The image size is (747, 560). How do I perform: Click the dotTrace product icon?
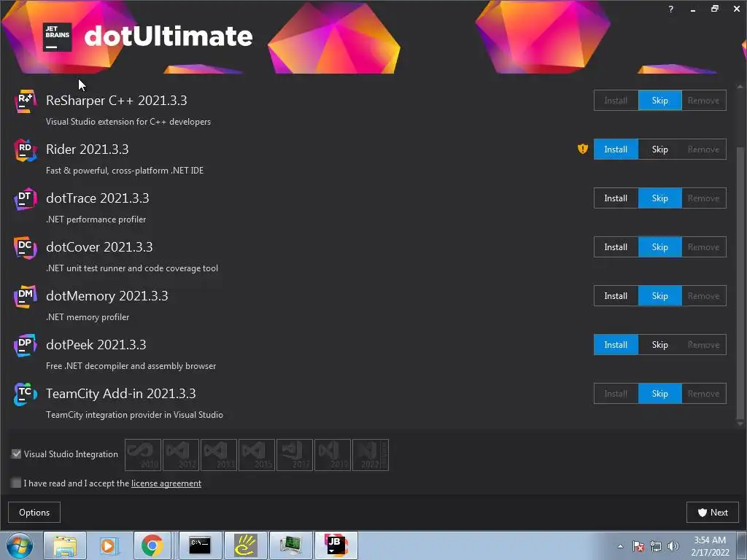click(x=25, y=198)
